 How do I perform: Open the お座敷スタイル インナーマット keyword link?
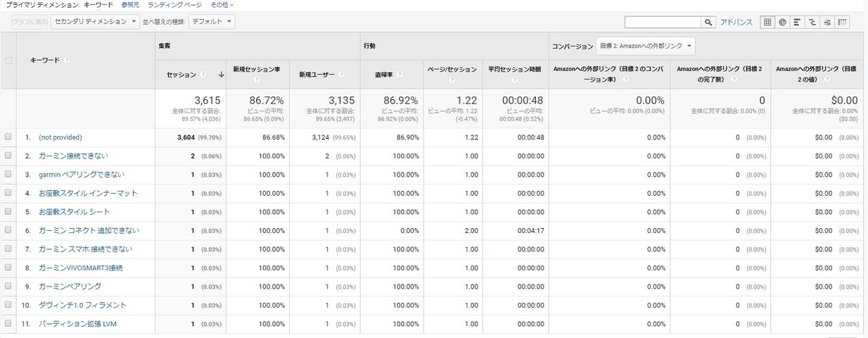pos(88,193)
